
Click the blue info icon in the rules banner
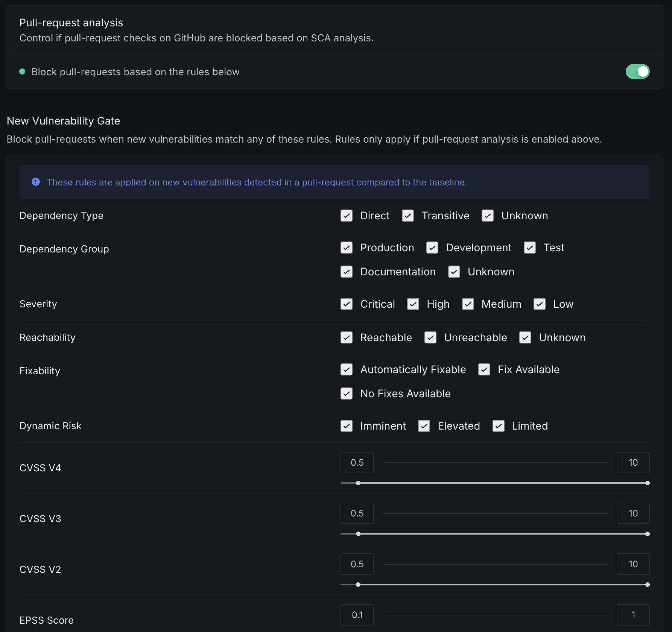(x=36, y=182)
